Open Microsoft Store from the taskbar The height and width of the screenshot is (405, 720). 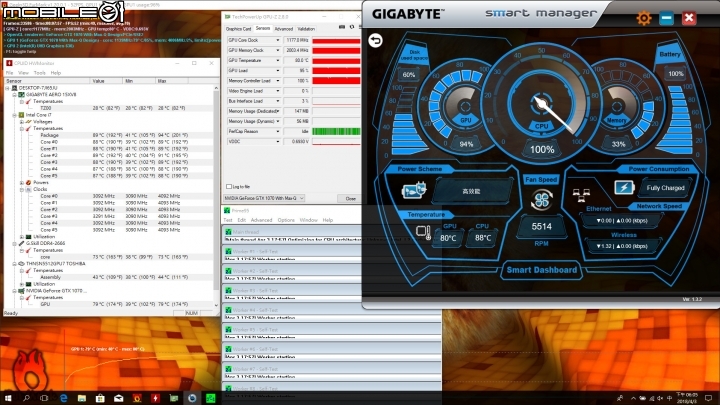tap(100, 398)
